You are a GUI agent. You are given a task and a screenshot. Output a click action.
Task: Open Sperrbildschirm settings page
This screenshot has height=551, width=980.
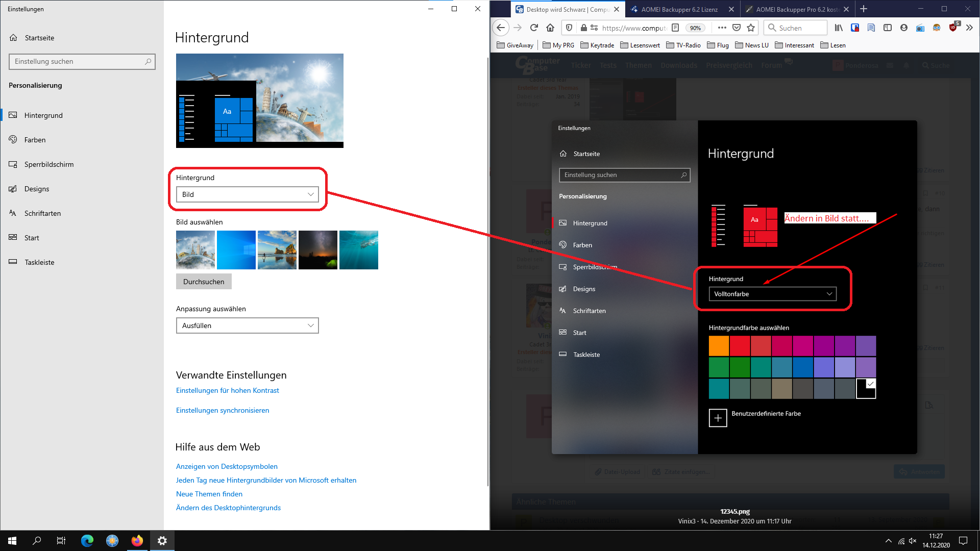point(49,164)
